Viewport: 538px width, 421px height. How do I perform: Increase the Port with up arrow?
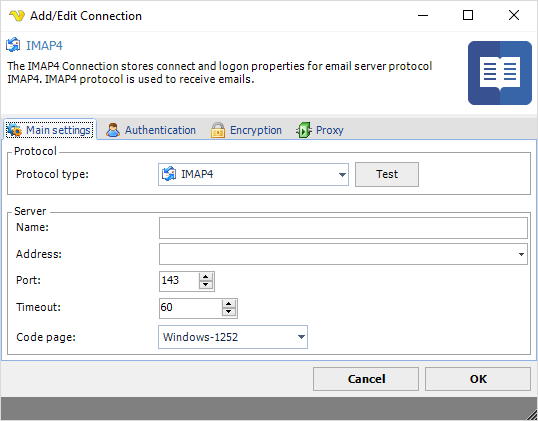pos(206,277)
